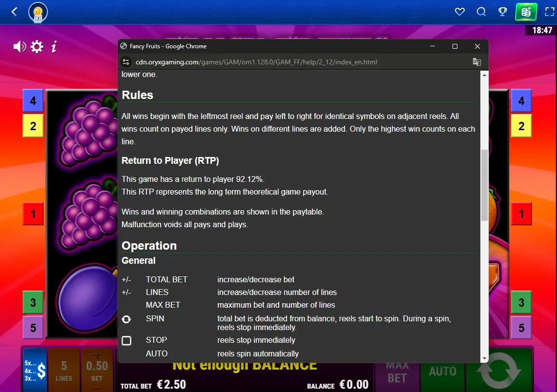This screenshot has height=392, width=557.
Task: Click the 'General' subheading
Action: coord(139,260)
